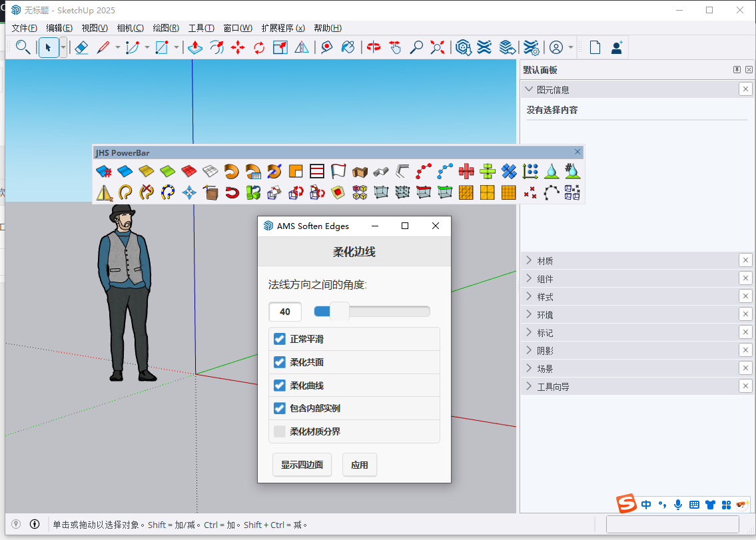The height and width of the screenshot is (540, 756).
Task: Click the geolocation icon in the status bar
Action: (16, 524)
